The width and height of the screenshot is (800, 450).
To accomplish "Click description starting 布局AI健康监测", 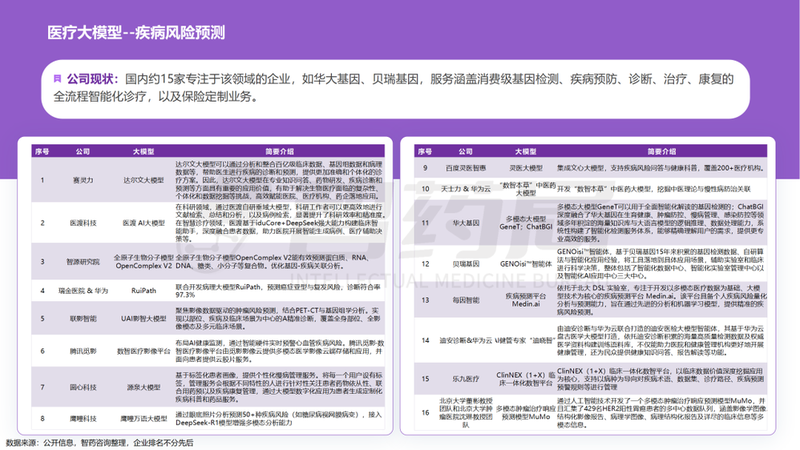I will (279, 351).
